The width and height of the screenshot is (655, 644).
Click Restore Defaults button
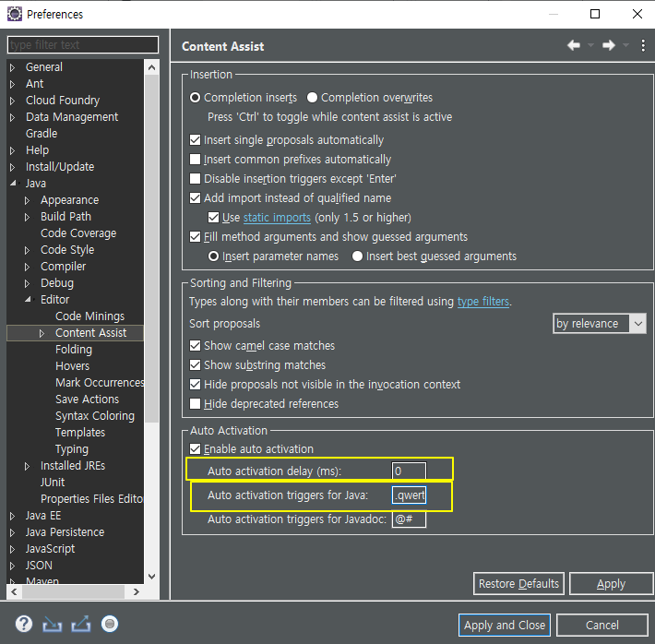pyautogui.click(x=518, y=583)
